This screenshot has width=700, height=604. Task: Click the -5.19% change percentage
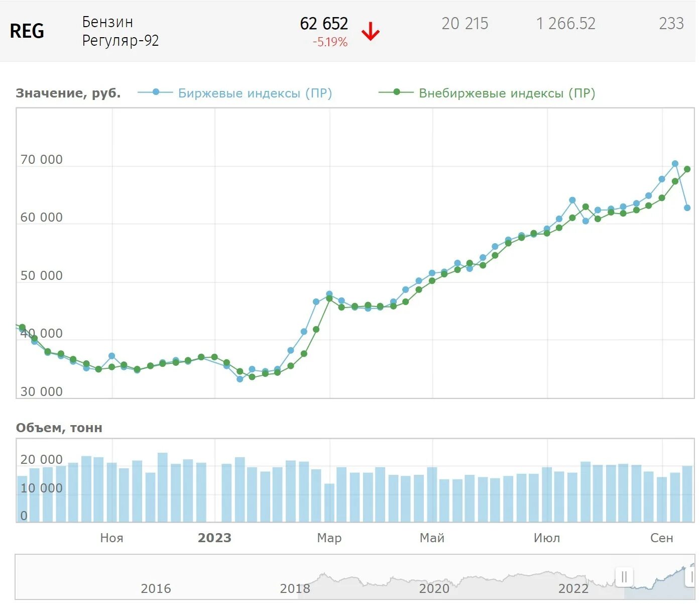pyautogui.click(x=330, y=42)
